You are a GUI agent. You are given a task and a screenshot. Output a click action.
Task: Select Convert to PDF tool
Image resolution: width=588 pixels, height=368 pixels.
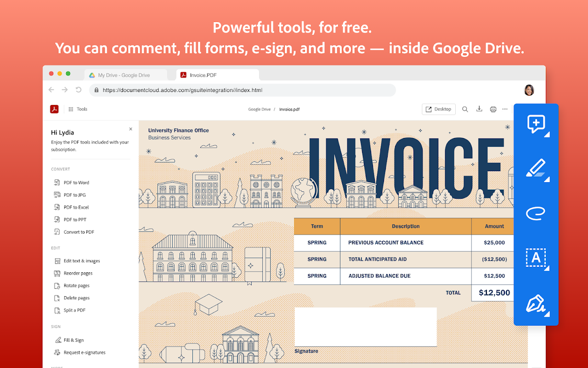pos(74,232)
